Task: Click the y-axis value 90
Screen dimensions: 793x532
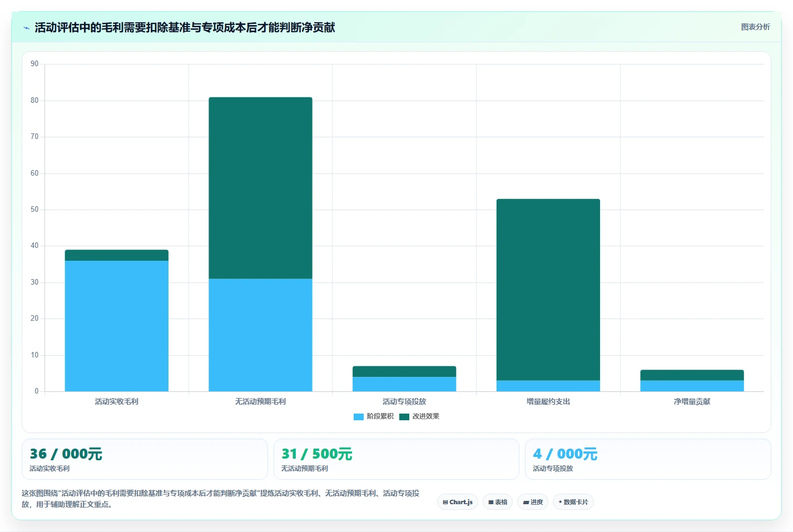Action: (x=34, y=64)
